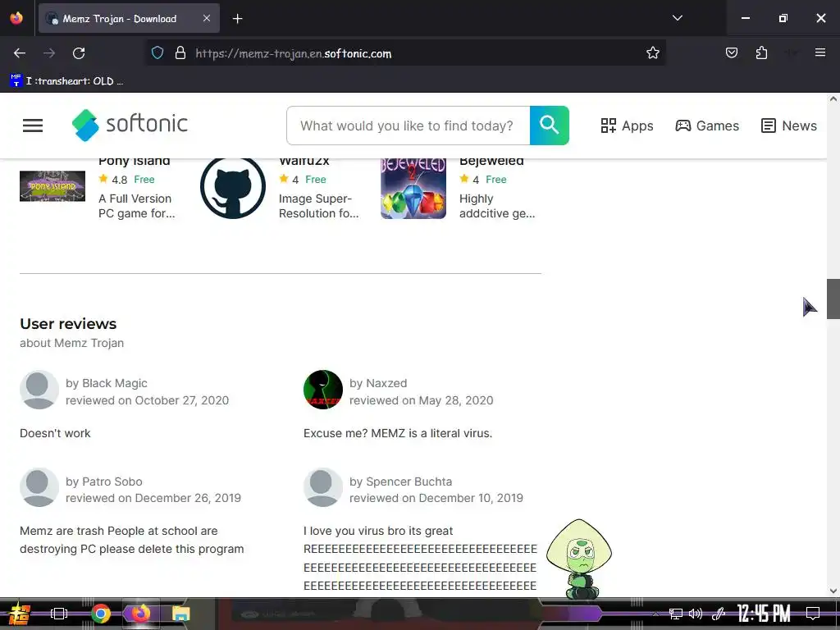Open the tracking protection shield
This screenshot has width=840, height=630.
pyautogui.click(x=157, y=53)
